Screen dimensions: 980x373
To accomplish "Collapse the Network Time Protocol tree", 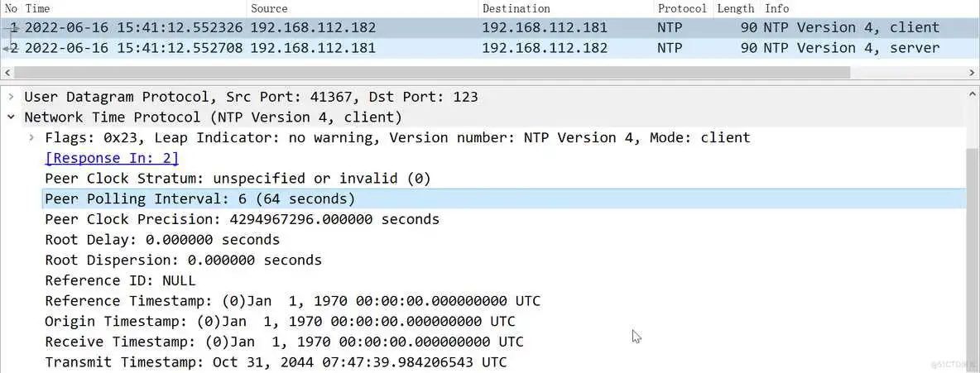I will point(12,117).
